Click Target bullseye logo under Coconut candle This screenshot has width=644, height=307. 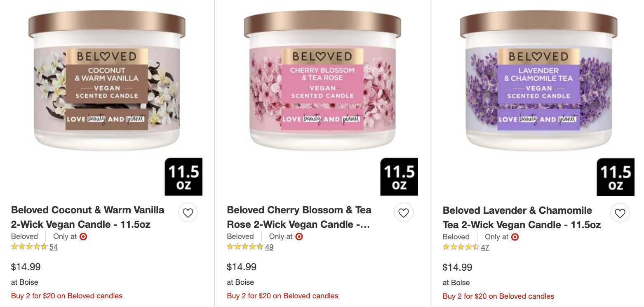click(x=83, y=236)
